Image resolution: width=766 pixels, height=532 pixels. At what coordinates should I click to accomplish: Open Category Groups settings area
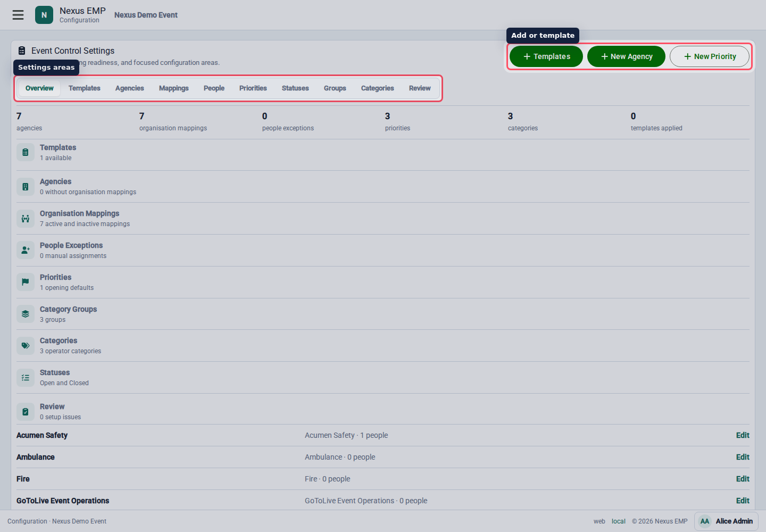point(383,314)
